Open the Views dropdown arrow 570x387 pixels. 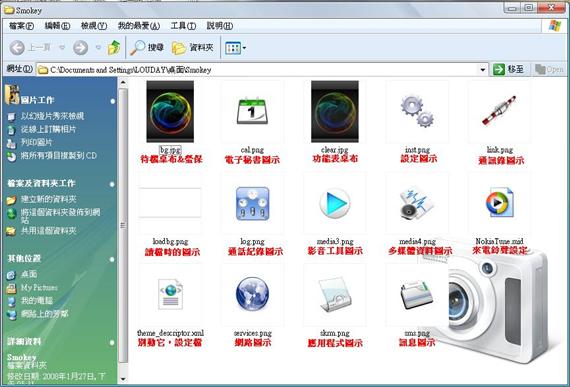pyautogui.click(x=244, y=48)
